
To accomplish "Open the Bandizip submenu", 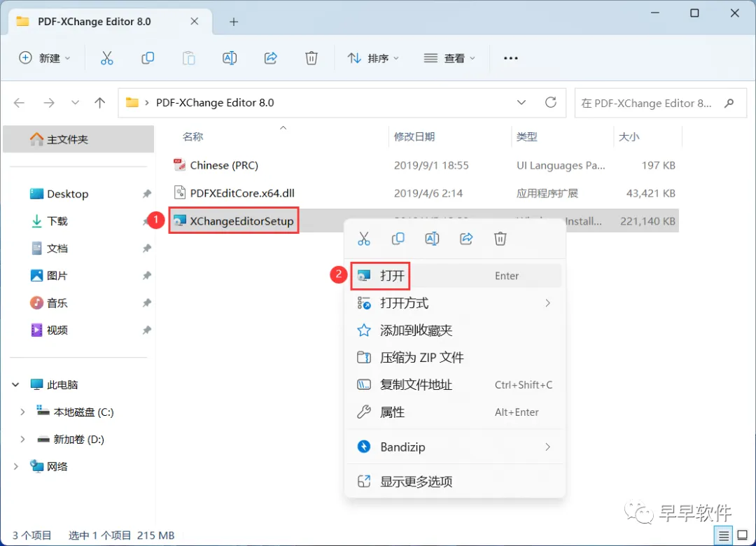I will 455,447.
